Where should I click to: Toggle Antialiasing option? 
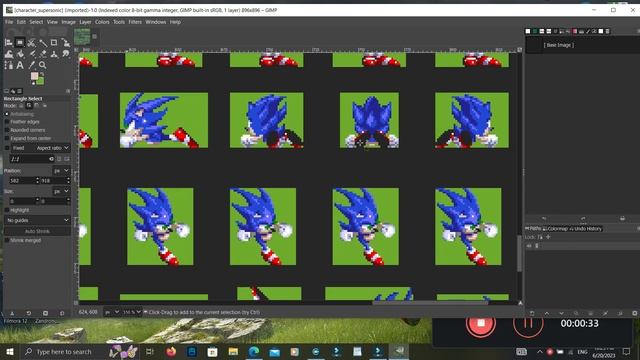click(x=7, y=114)
